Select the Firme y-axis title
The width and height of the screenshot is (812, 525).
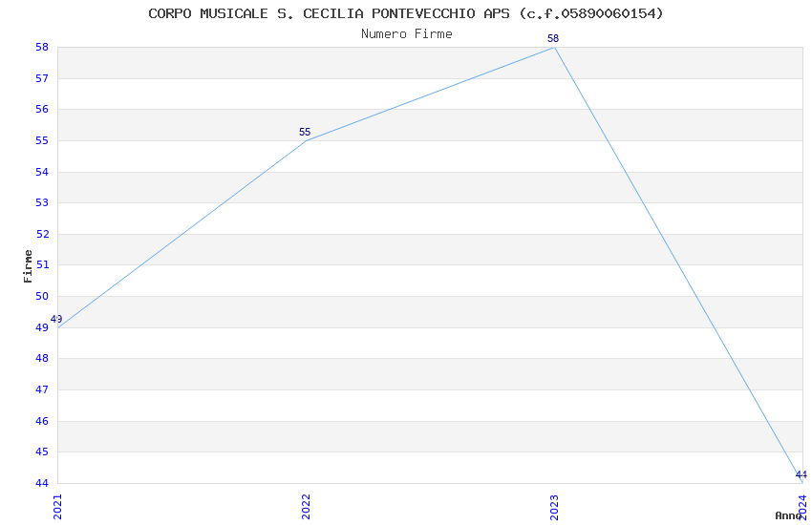pyautogui.click(x=28, y=265)
